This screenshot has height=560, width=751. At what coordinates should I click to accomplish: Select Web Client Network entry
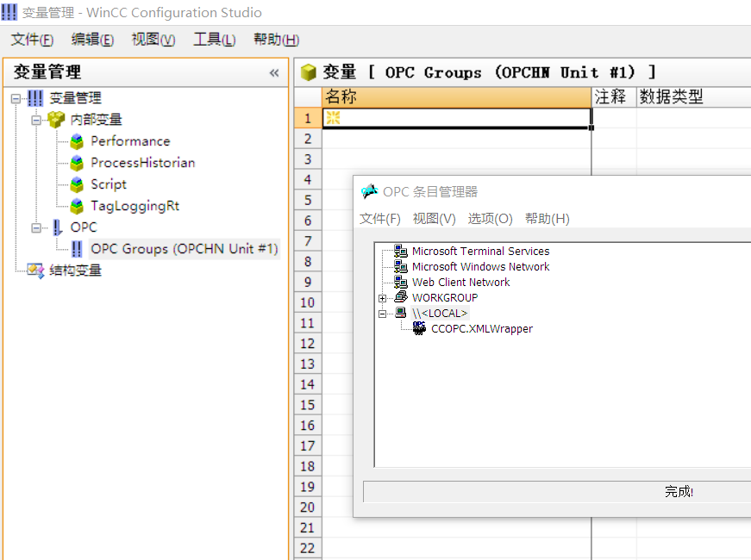tap(460, 282)
